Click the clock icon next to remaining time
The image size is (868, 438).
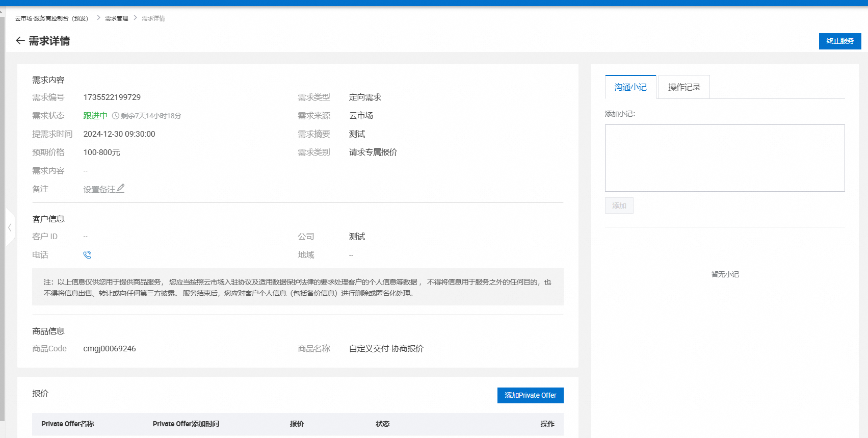coord(116,116)
